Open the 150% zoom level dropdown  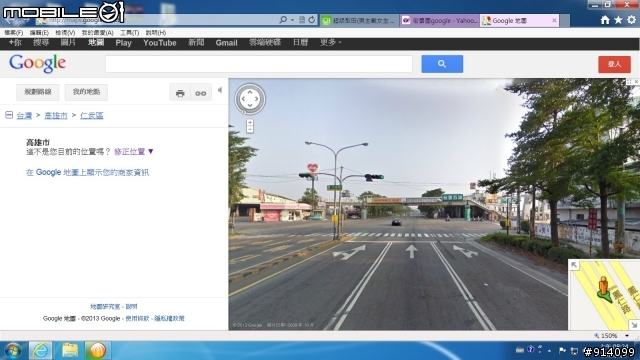(627, 336)
